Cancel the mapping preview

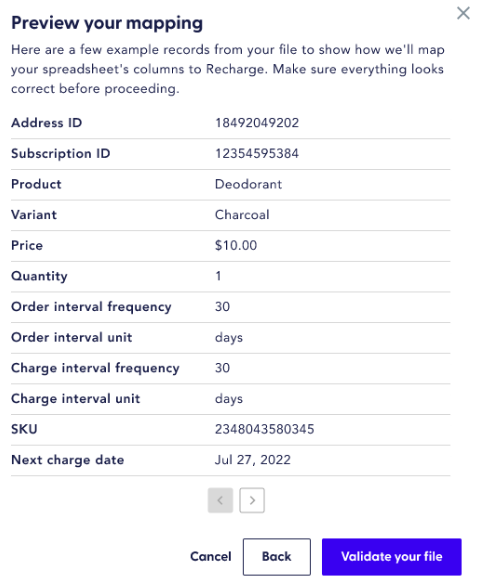point(210,557)
